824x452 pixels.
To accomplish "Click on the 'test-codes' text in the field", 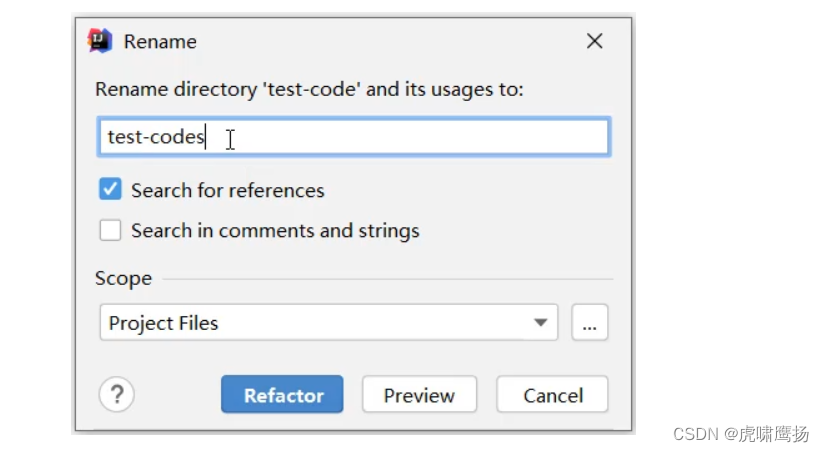I will pos(155,137).
